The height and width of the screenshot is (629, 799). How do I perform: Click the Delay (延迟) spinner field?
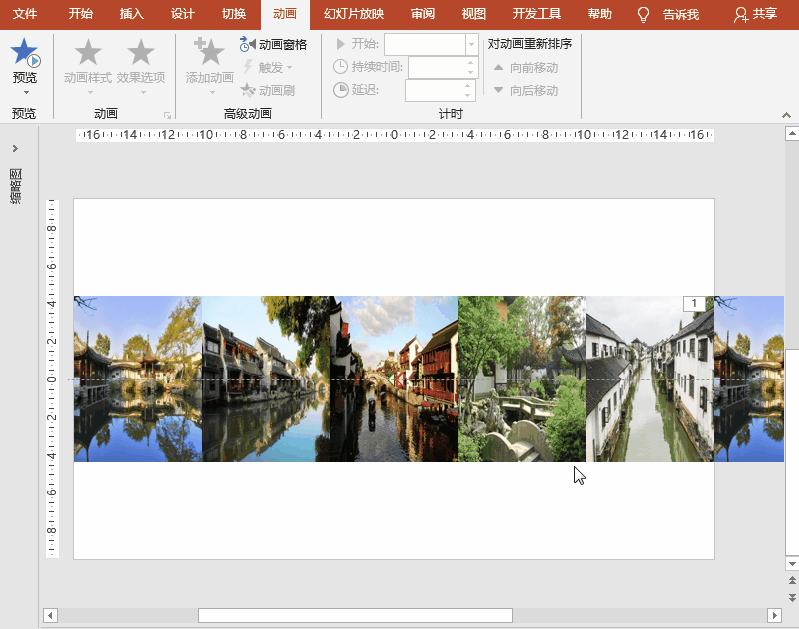tap(433, 90)
